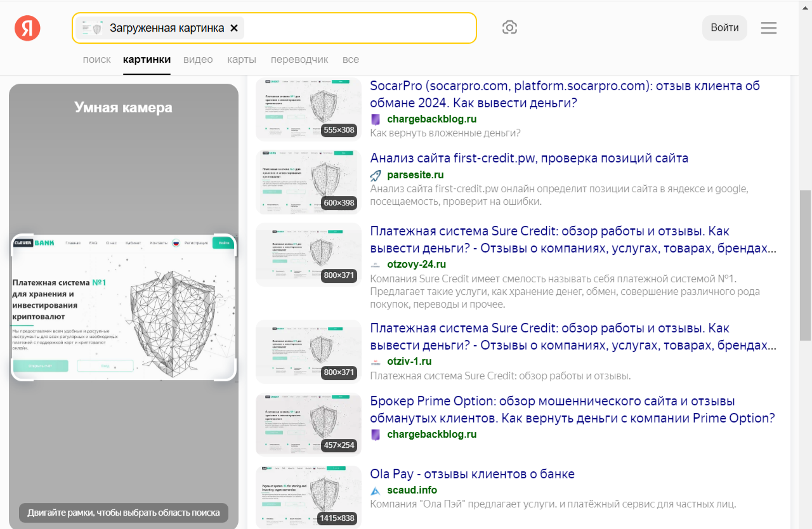Open the все tab
This screenshot has width=812, height=529.
click(x=351, y=60)
